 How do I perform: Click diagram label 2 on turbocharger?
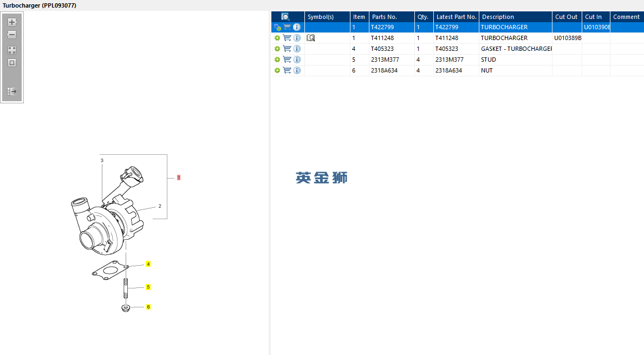(x=160, y=206)
